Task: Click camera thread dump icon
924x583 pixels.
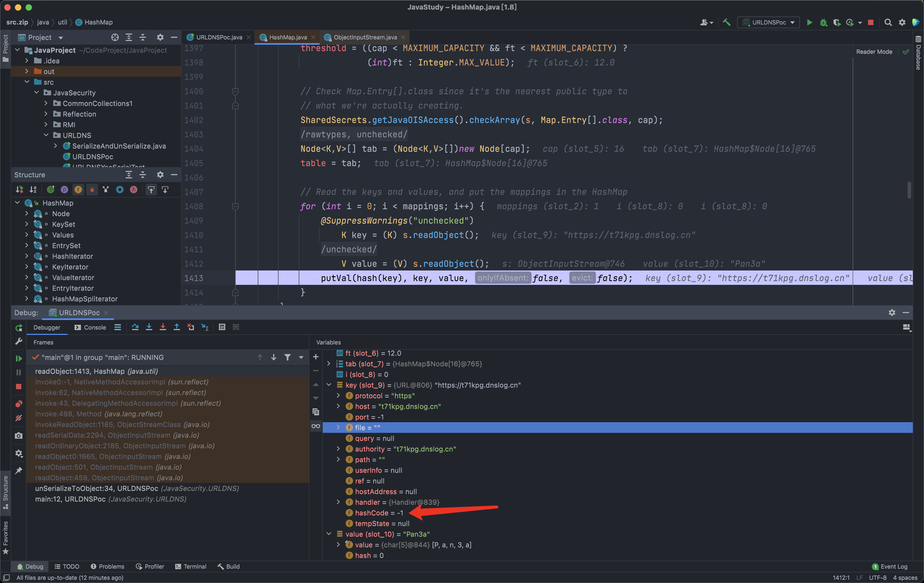Action: (x=18, y=436)
